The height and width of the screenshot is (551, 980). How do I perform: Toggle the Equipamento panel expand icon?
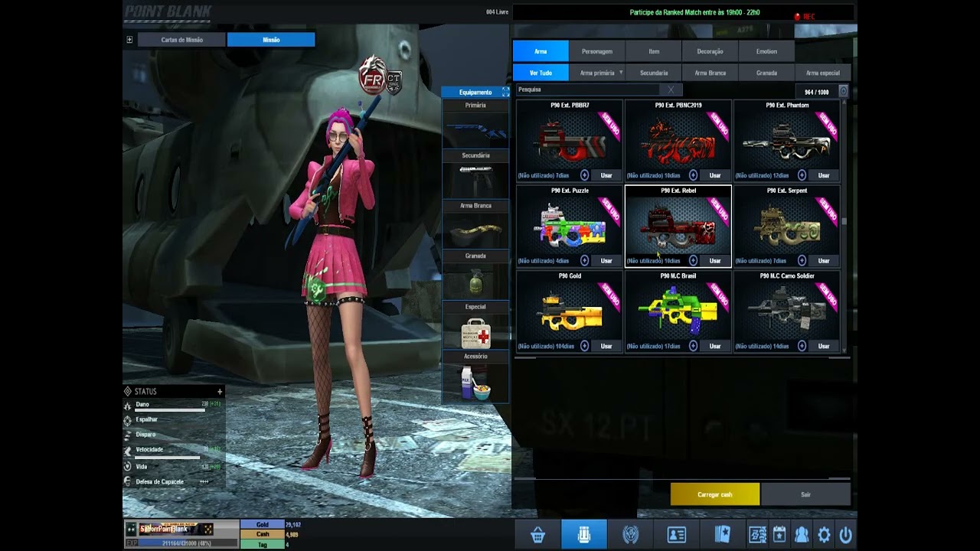(x=505, y=92)
